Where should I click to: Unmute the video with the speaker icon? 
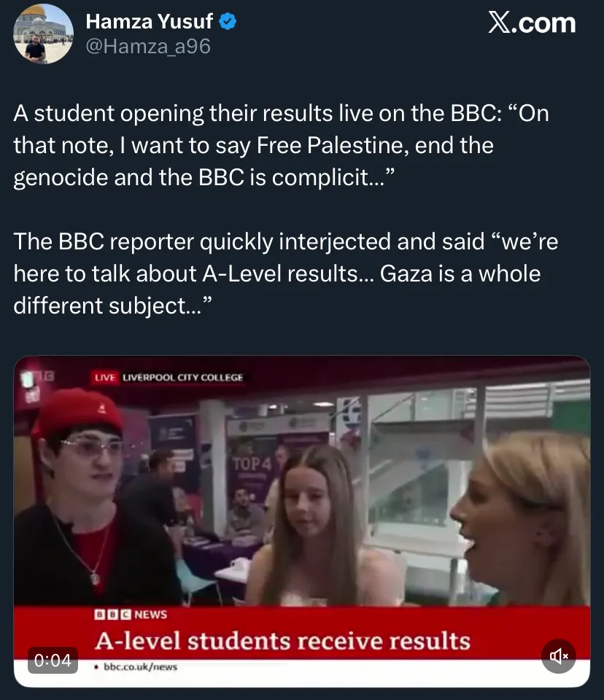coord(559,656)
